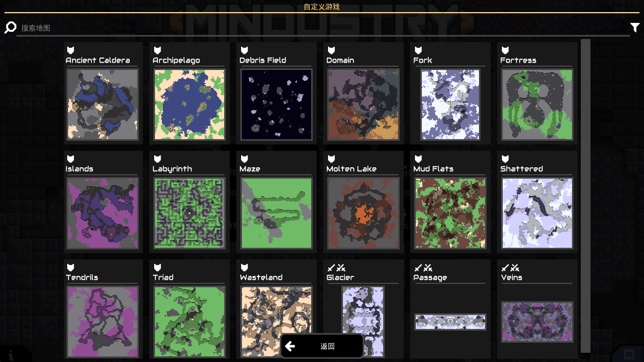Click the back arrow icon

click(290, 346)
